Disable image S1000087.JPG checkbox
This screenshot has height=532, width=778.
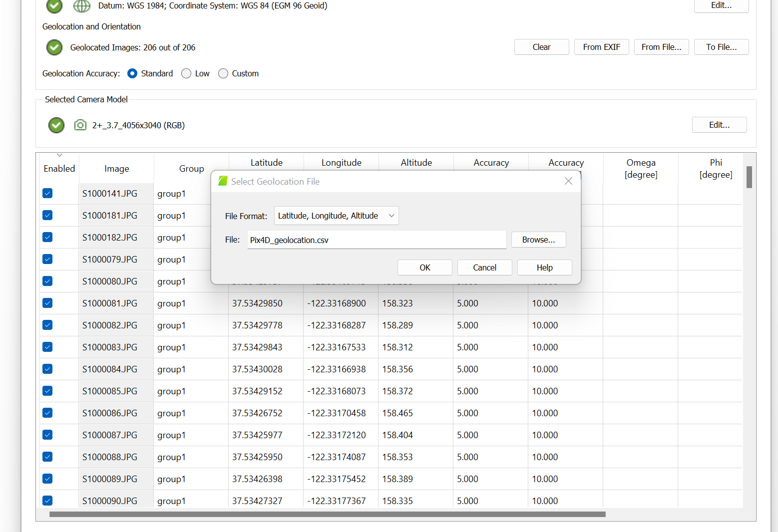(47, 435)
